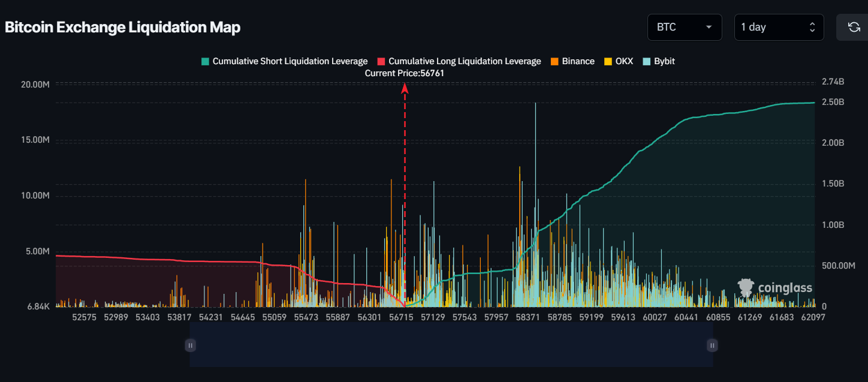Click the 56715 x-axis price label
This screenshot has height=382, width=868.
point(401,317)
